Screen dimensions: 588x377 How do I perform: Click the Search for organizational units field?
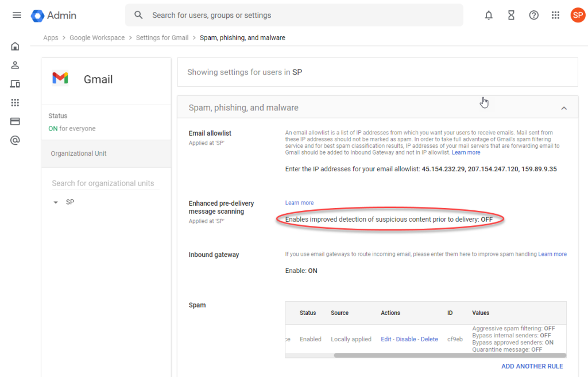[103, 183]
